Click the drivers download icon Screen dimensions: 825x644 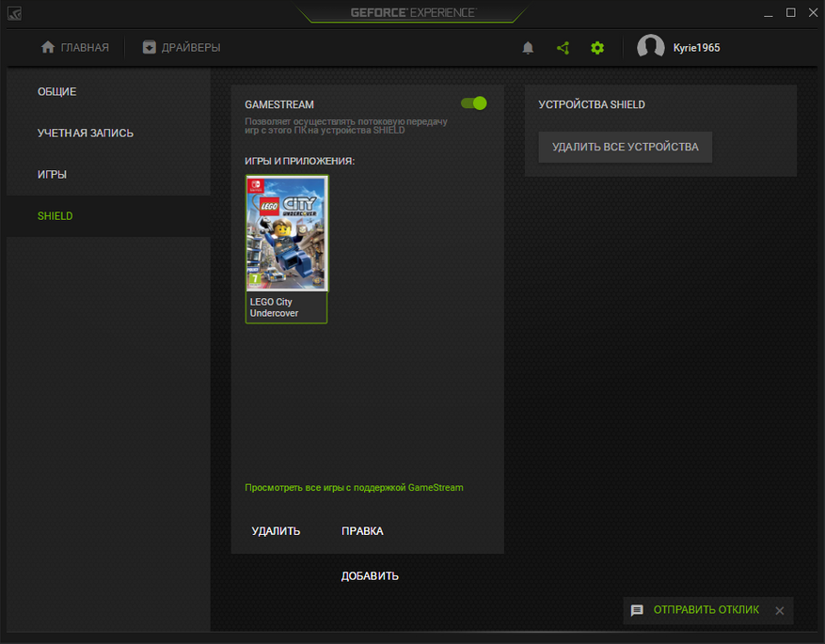[150, 47]
